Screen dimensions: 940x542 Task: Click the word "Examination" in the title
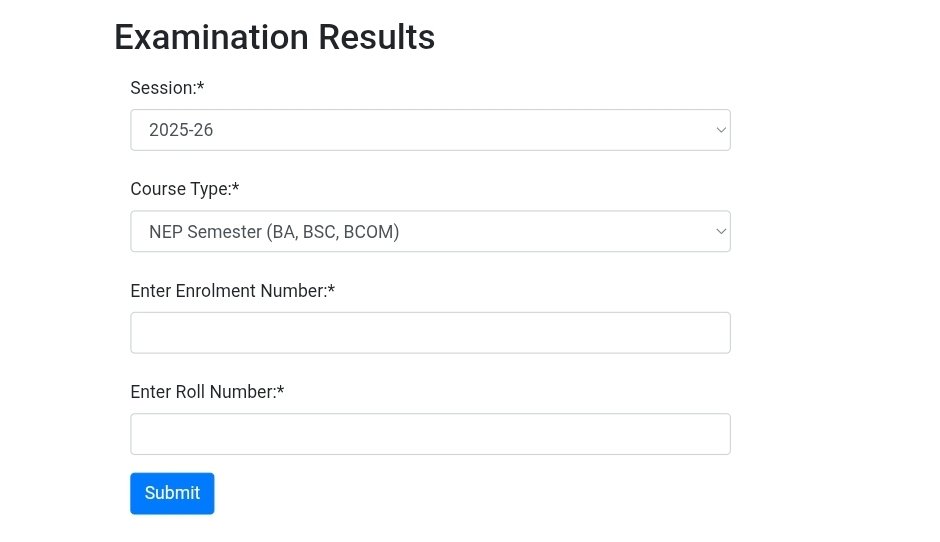[x=211, y=37]
